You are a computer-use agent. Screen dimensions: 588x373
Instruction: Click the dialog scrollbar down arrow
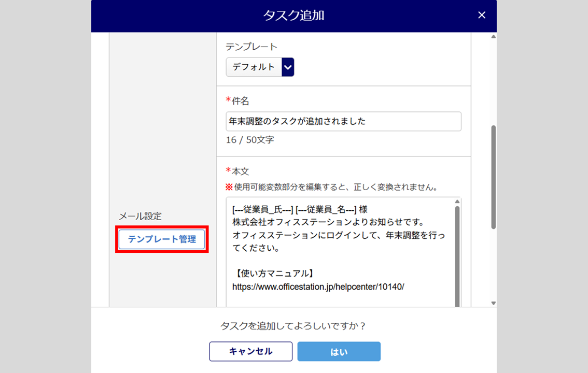(x=493, y=303)
